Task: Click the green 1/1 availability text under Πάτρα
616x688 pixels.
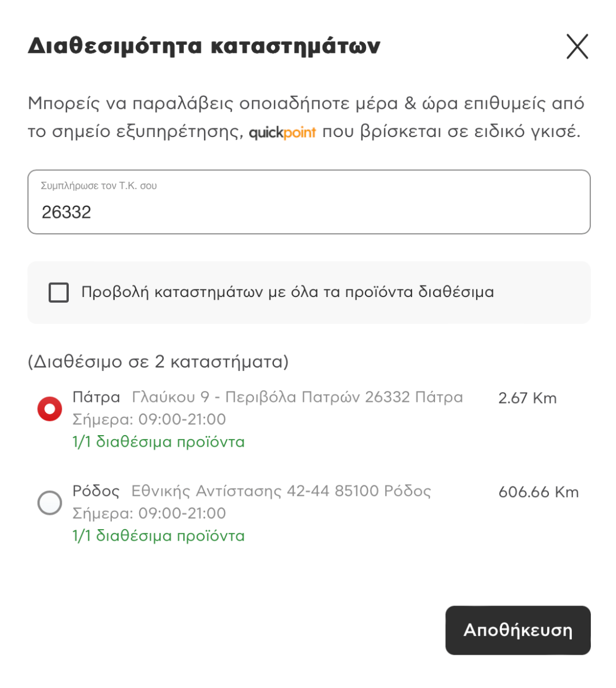Action: coord(159,441)
